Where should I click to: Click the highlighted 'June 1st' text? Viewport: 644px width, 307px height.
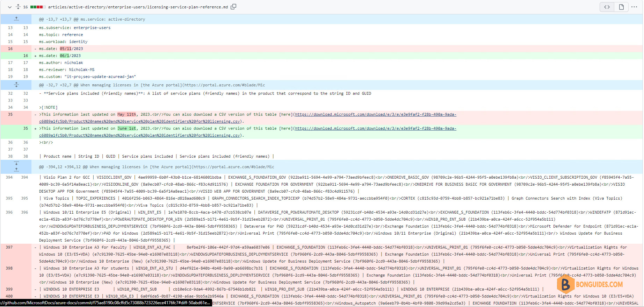pos(126,128)
